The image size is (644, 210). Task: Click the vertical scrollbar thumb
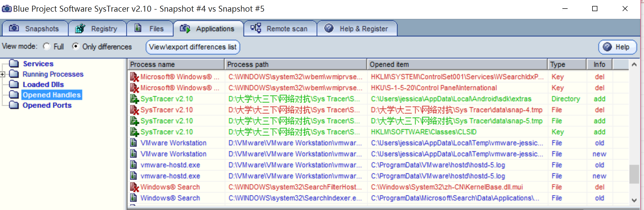pyautogui.click(x=634, y=174)
